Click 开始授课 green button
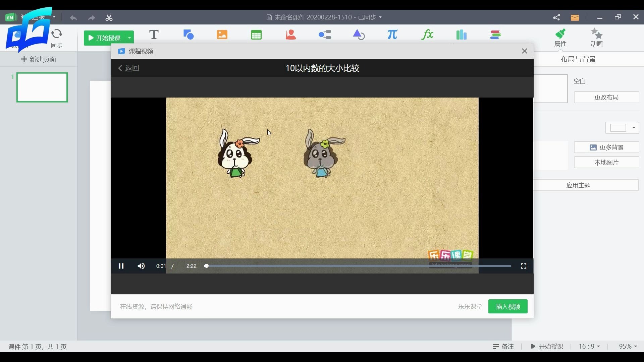This screenshot has width=644, height=362. point(104,38)
